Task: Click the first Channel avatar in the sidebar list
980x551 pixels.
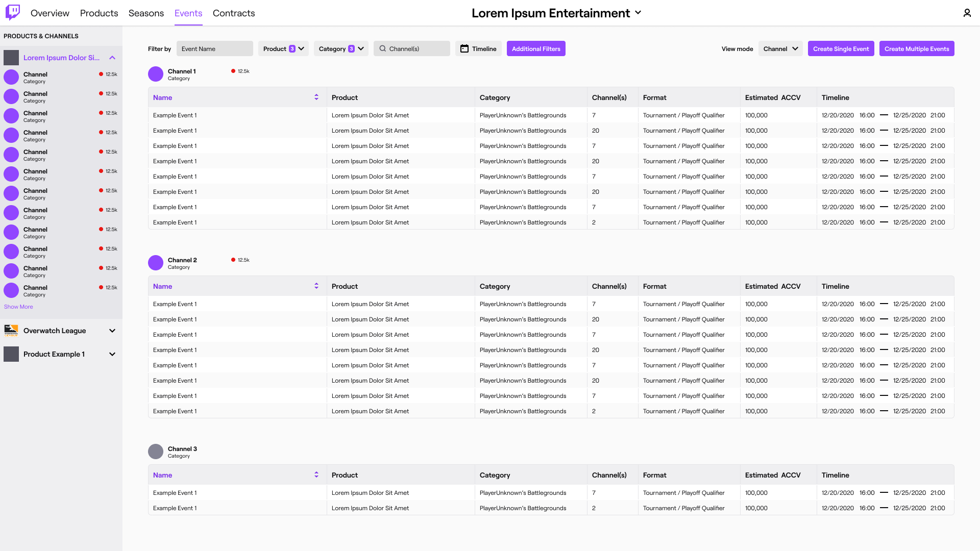Action: (x=11, y=77)
